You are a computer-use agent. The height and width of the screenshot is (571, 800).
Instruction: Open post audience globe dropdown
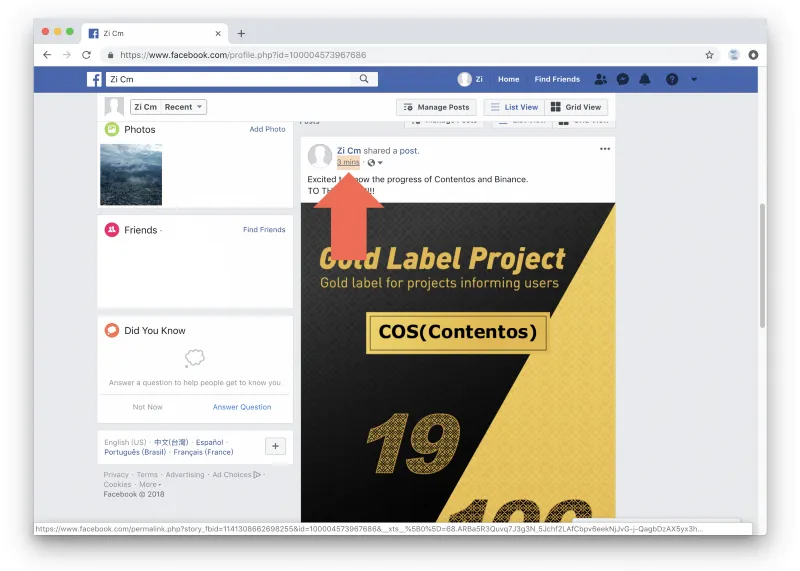click(375, 162)
